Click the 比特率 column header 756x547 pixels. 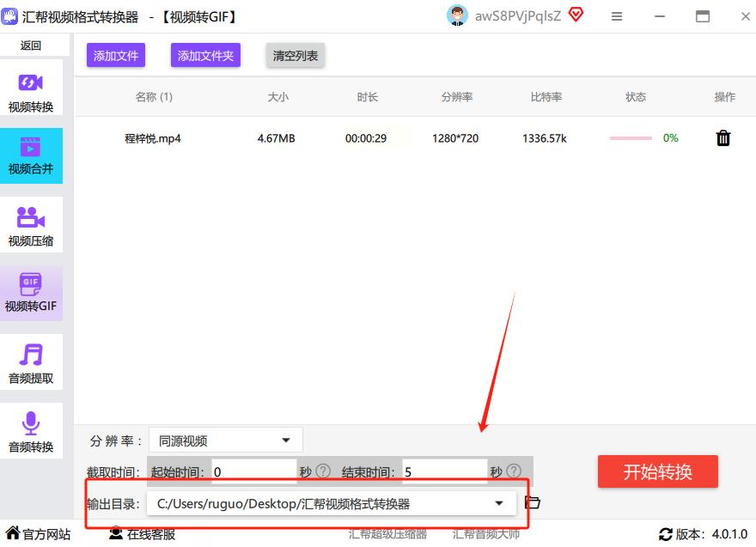pos(546,97)
